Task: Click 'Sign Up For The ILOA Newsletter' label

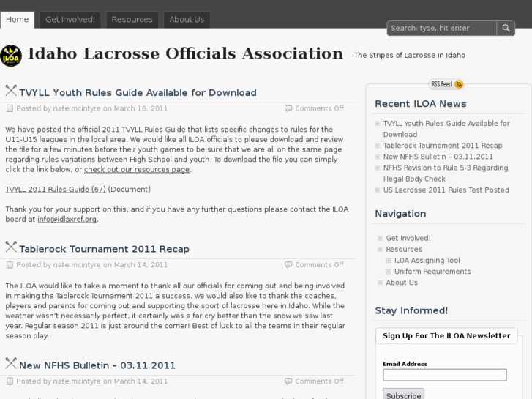Action: [x=446, y=336]
